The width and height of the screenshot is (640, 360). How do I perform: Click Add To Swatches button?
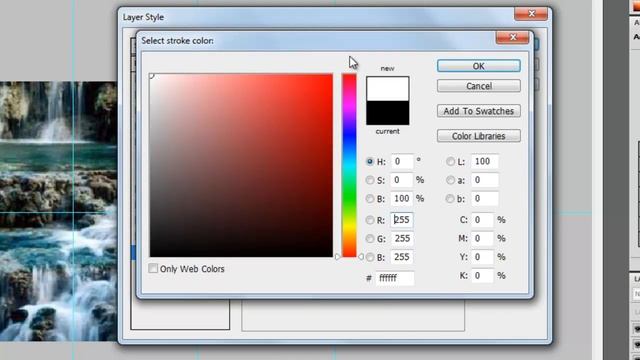pos(478,111)
